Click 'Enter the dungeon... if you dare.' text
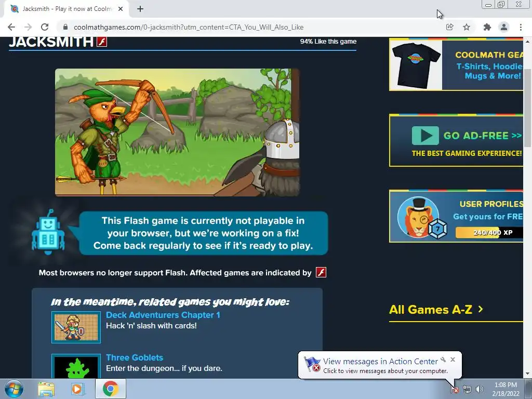The width and height of the screenshot is (532, 399). pos(164,368)
